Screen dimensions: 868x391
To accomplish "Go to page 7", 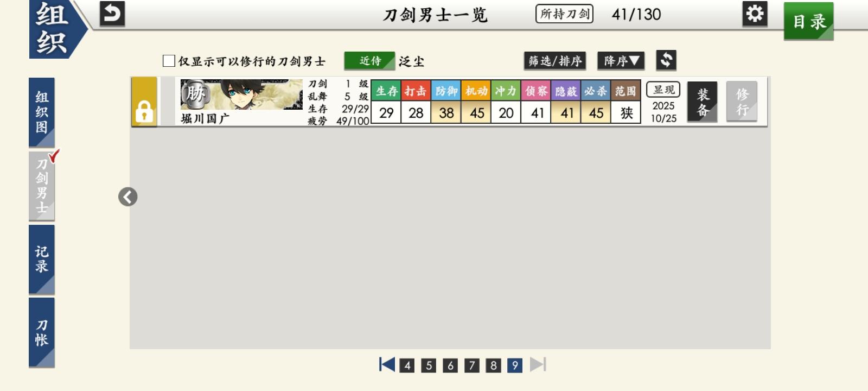I will [472, 365].
